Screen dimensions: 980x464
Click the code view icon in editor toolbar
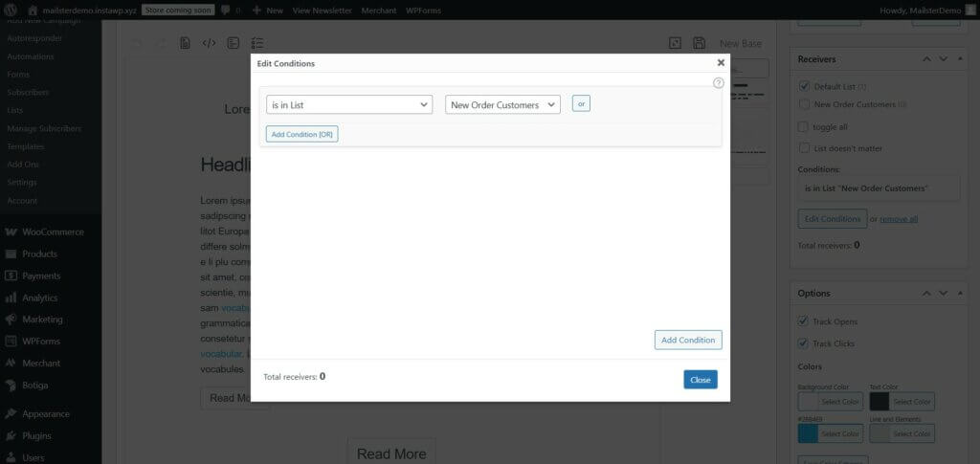209,43
